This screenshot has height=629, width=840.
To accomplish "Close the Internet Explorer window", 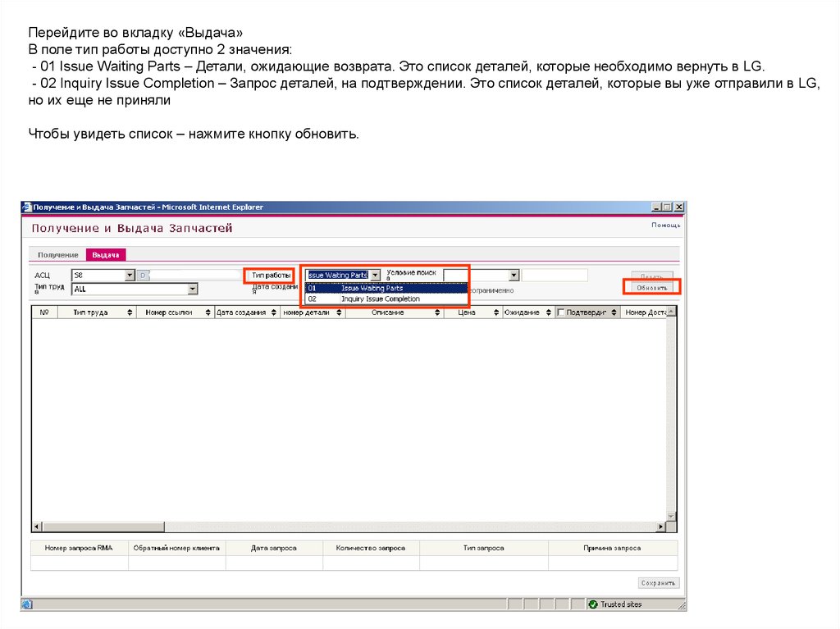I will (678, 207).
